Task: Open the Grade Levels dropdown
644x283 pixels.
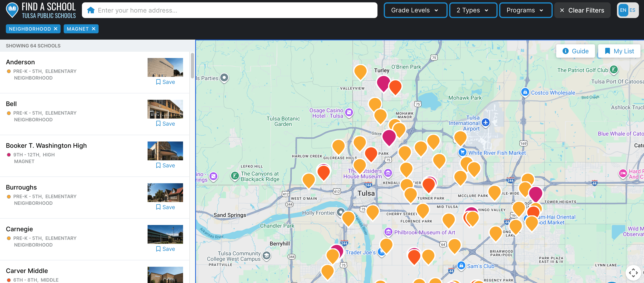Action: click(415, 10)
